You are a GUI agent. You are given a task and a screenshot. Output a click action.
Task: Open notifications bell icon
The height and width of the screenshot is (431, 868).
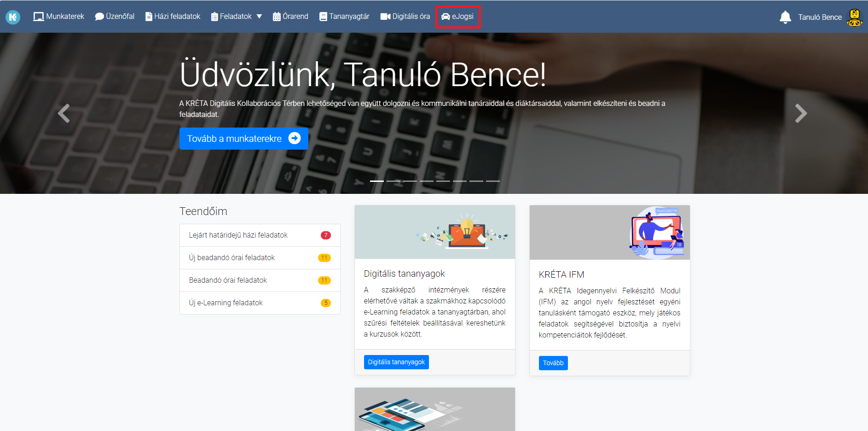coord(785,17)
